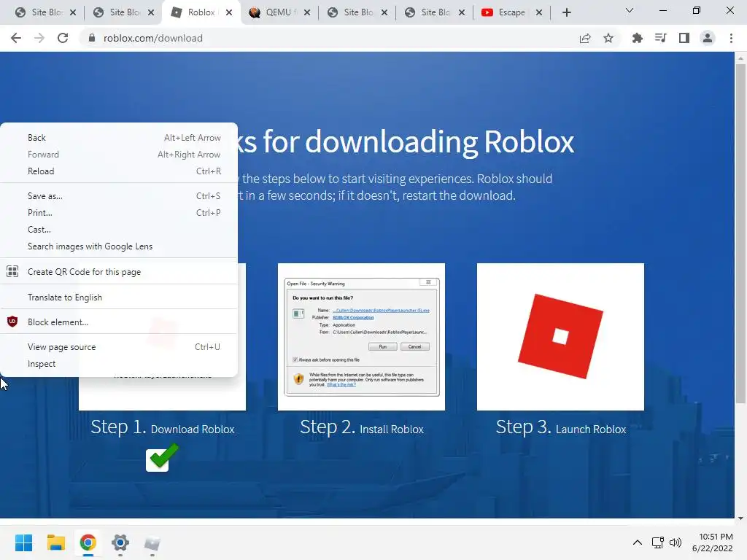Choose Inspect in the context menu
The height and width of the screenshot is (560, 747).
(119, 364)
